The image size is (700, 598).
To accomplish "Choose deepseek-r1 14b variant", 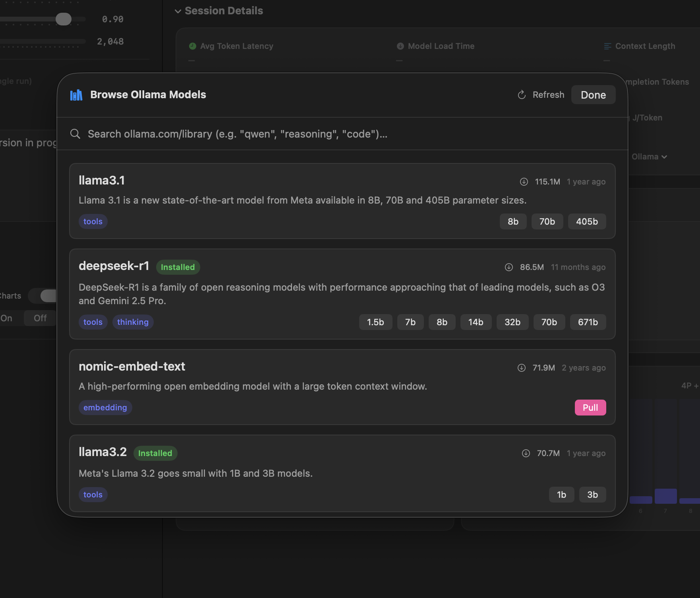I will click(x=476, y=322).
